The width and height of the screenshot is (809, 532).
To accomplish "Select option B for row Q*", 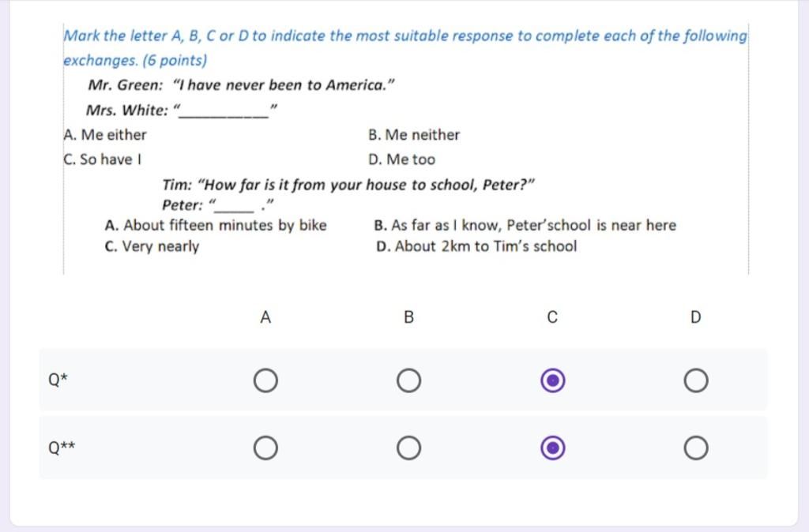I will [408, 380].
